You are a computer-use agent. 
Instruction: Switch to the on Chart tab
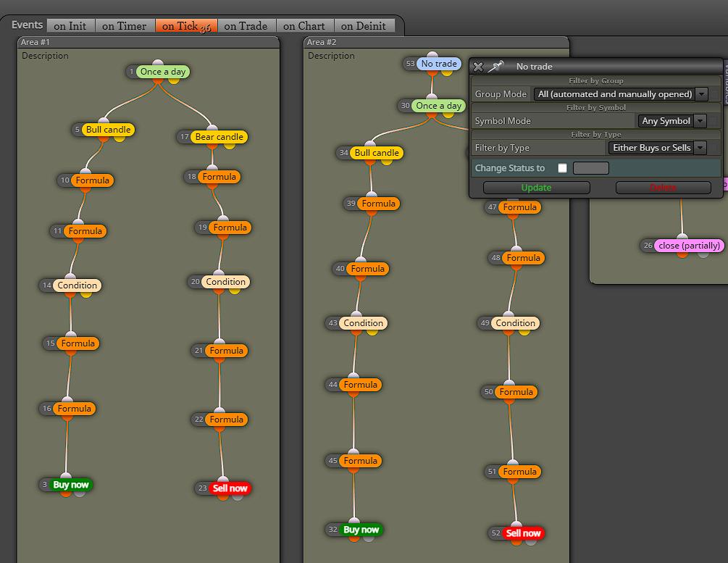pyautogui.click(x=304, y=26)
